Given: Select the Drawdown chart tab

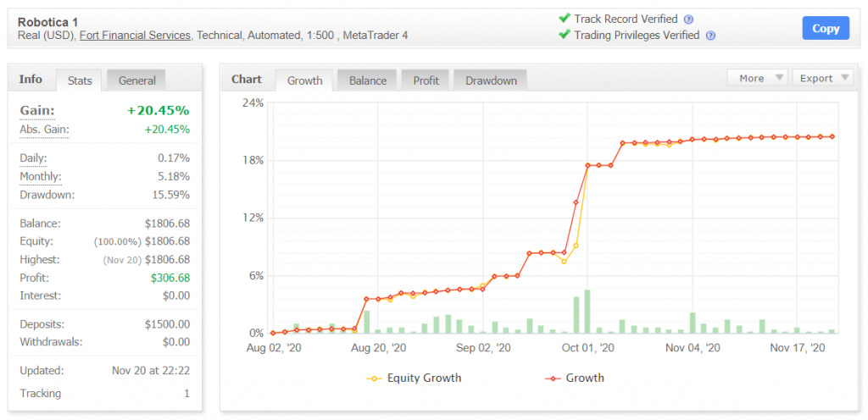Looking at the screenshot, I should click(x=491, y=80).
